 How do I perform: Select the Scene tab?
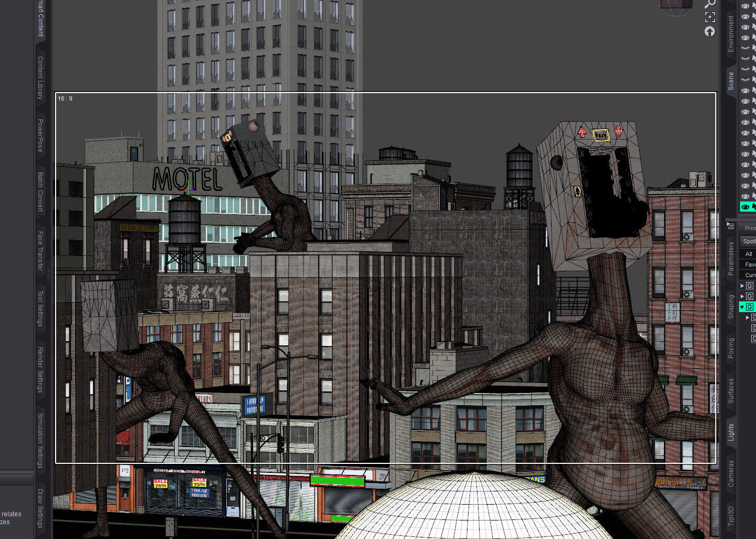[731, 81]
